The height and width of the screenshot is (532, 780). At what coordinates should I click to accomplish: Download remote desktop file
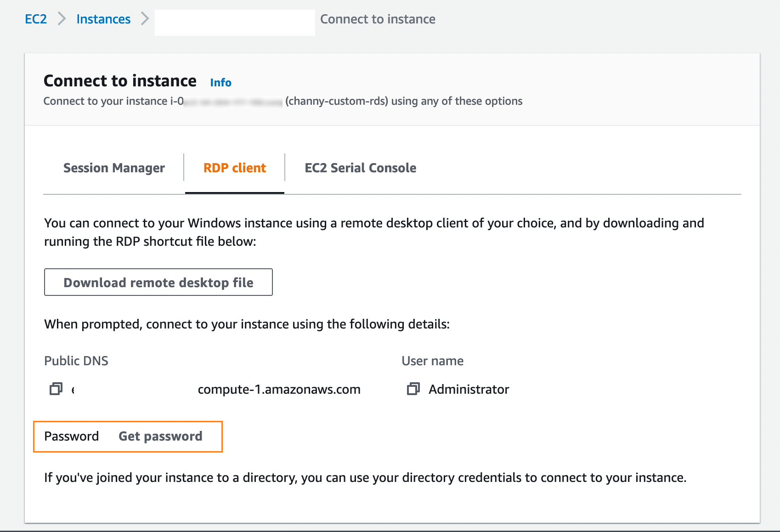[x=158, y=282]
